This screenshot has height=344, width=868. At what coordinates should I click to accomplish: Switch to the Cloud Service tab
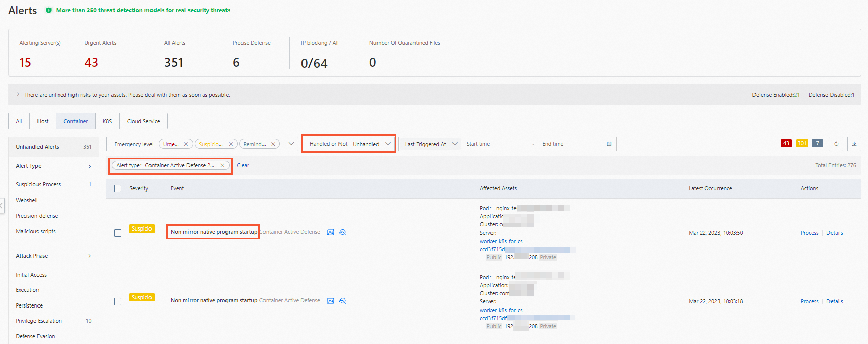coord(143,121)
